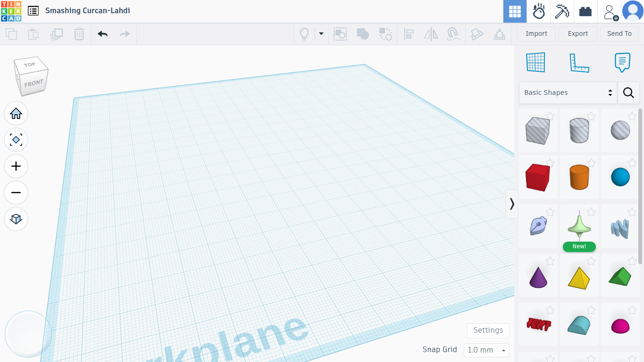This screenshot has width=644, height=362.
Task: Favorite the blue Sphere with star
Action: (632, 163)
